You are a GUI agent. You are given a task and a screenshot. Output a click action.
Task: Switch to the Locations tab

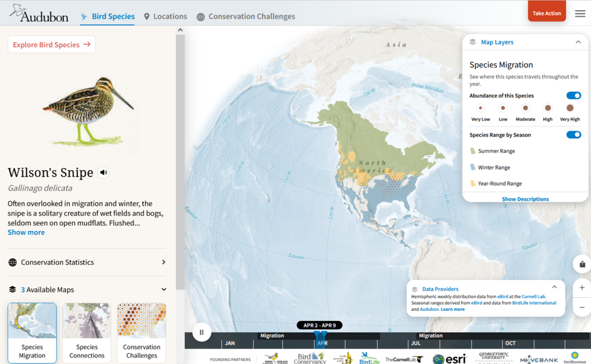tap(165, 17)
